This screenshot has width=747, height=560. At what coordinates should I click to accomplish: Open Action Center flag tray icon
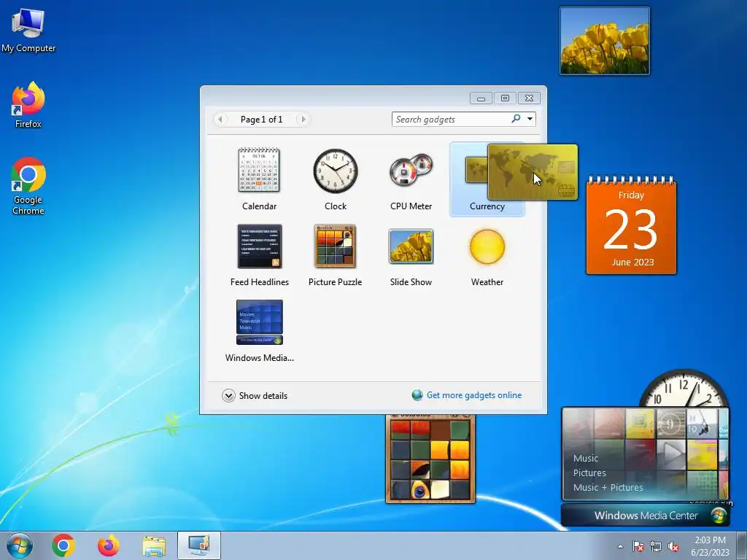[638, 546]
